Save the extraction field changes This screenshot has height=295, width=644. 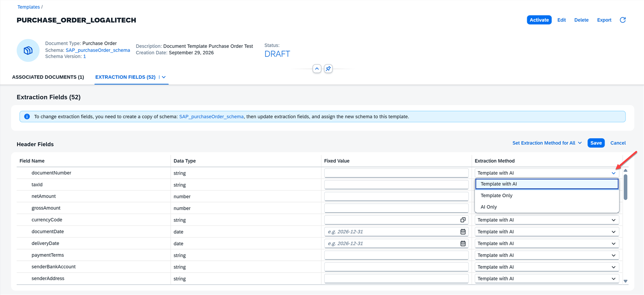pyautogui.click(x=596, y=143)
